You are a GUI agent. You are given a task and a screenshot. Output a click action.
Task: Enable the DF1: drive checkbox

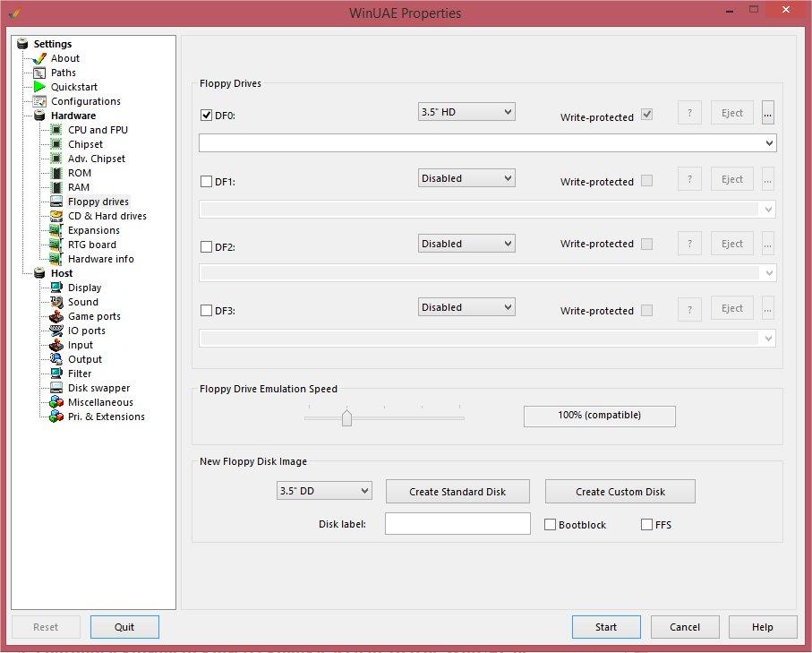[x=206, y=181]
